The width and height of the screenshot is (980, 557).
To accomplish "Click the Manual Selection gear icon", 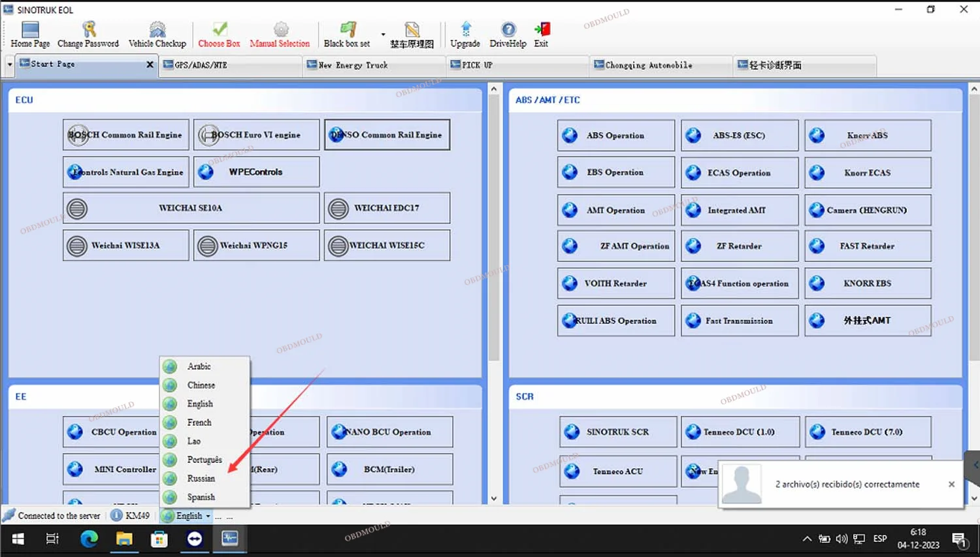I will (x=280, y=30).
